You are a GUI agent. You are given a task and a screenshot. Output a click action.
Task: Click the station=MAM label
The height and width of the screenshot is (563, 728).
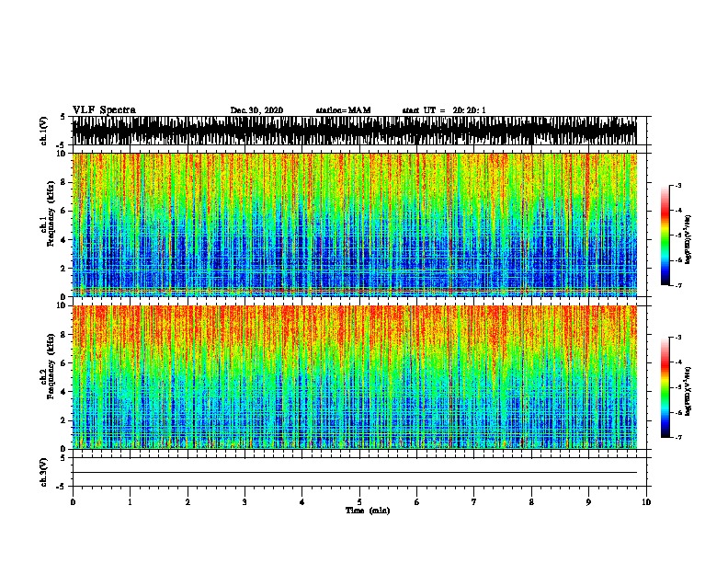[343, 110]
